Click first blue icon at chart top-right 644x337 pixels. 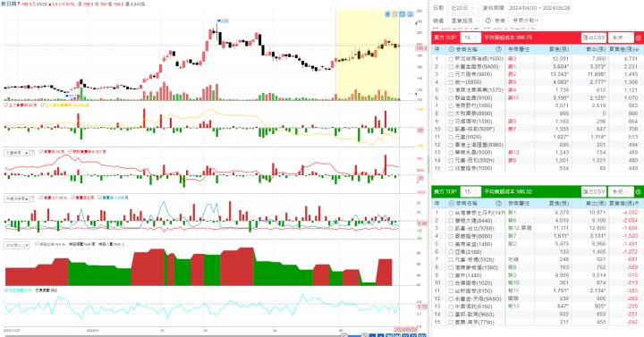[387, 14]
